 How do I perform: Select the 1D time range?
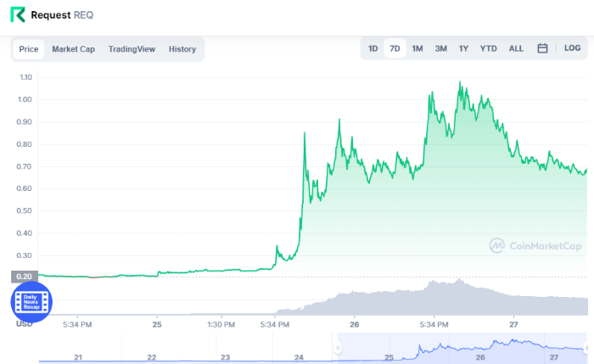(x=373, y=48)
